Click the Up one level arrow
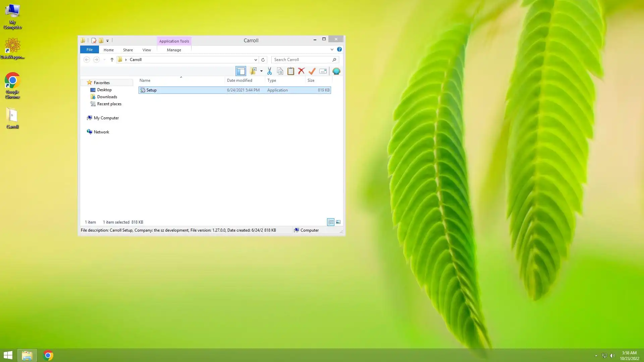Viewport: 644px width, 362px height. (112, 60)
